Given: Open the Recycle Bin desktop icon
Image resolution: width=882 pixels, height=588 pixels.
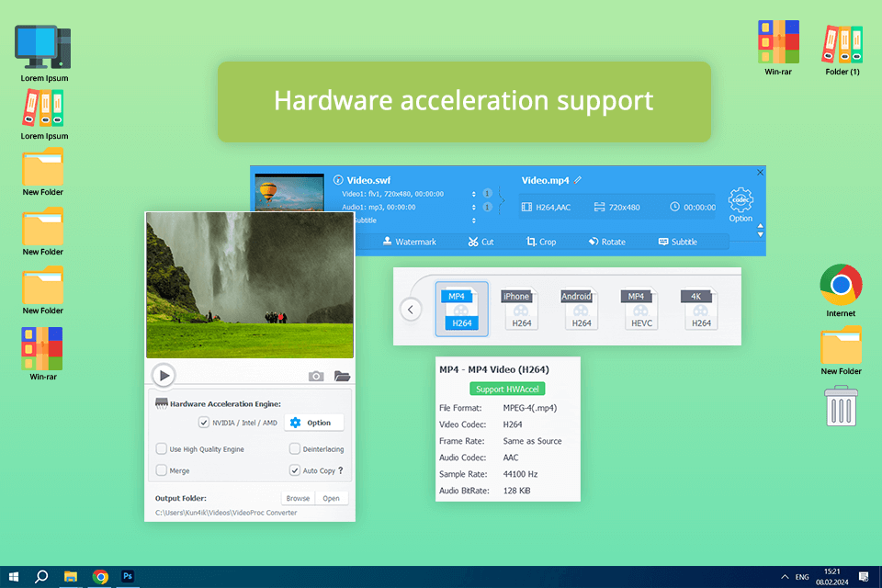Looking at the screenshot, I should 841,406.
